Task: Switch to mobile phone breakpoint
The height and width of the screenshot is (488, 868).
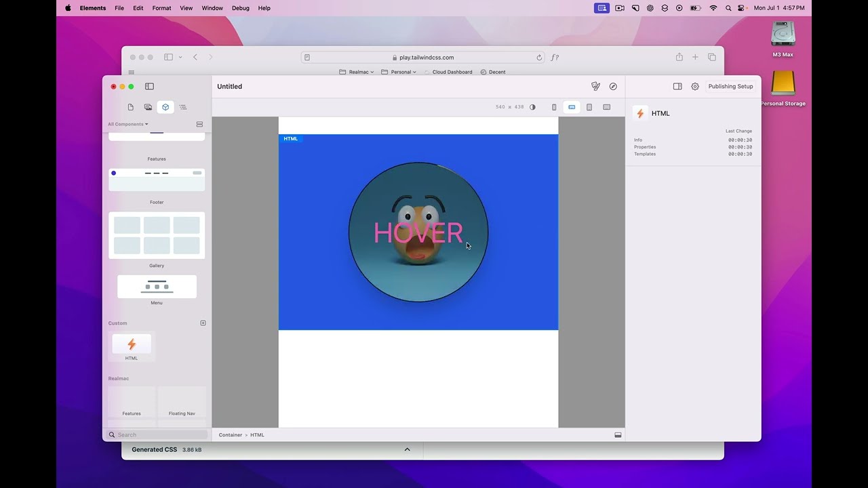Action: [x=554, y=107]
